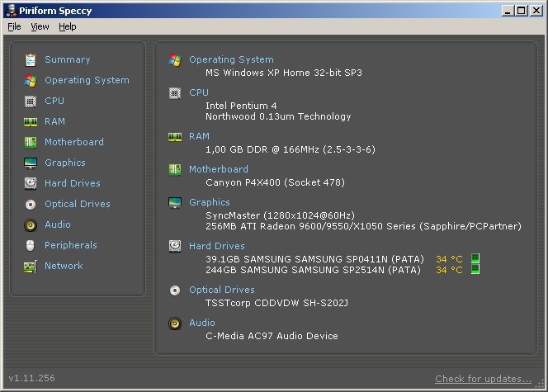Click the Hard Drives heading in main panel
This screenshot has height=392, width=548.
pos(216,246)
